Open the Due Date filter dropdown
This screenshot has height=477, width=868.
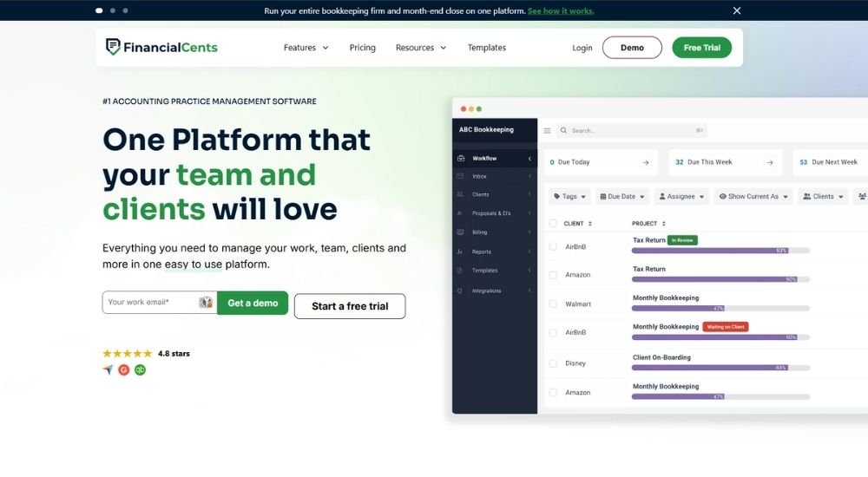622,197
